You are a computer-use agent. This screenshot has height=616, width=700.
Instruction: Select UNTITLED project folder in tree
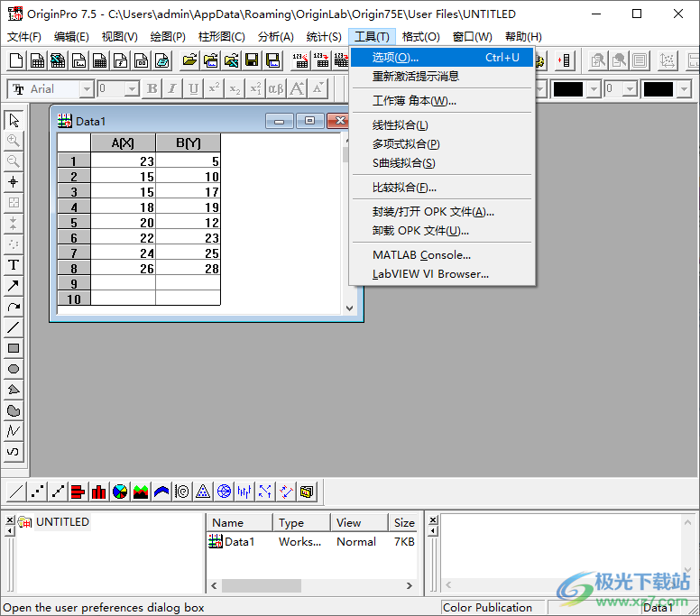[x=62, y=522]
